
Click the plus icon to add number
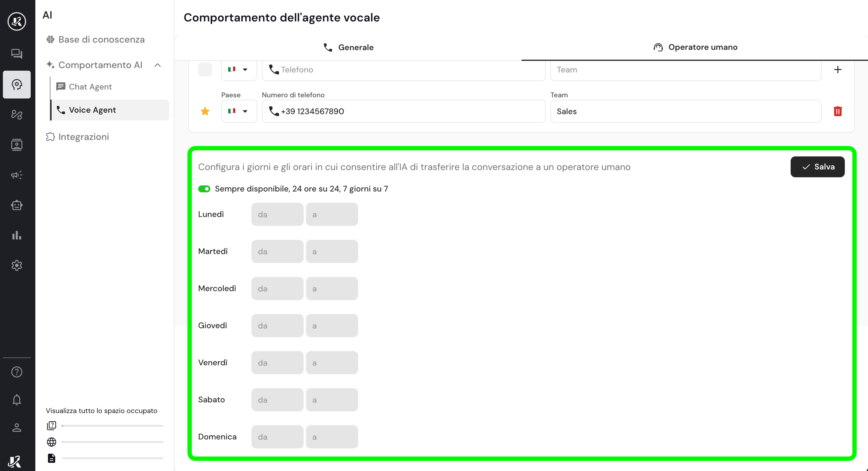[837, 70]
